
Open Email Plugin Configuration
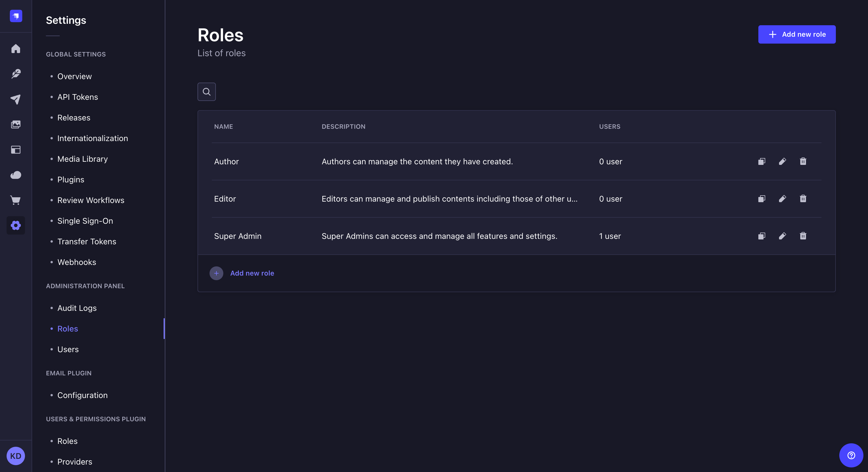click(82, 395)
